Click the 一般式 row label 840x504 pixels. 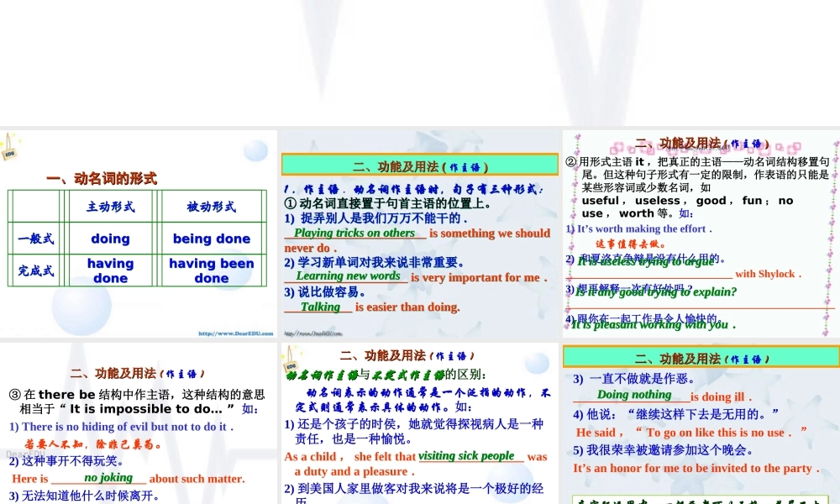point(35,239)
